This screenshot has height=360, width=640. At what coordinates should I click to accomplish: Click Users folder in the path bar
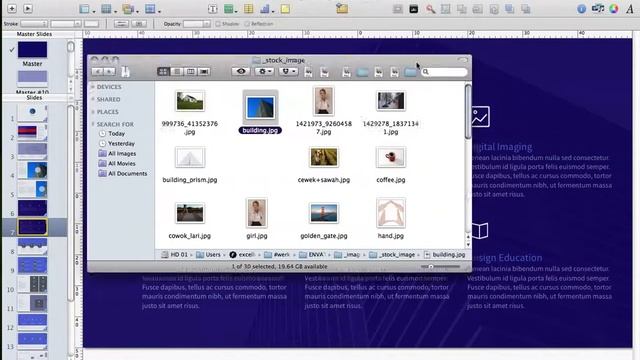click(209, 254)
